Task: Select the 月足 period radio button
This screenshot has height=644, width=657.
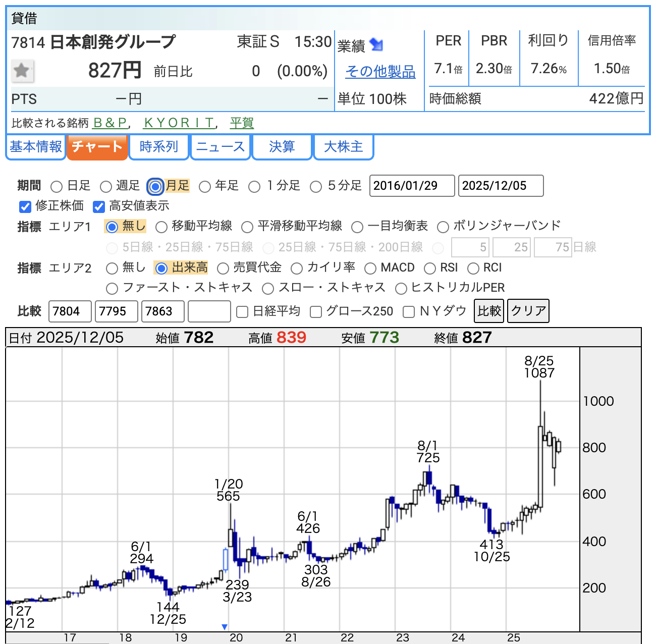Action: point(155,187)
